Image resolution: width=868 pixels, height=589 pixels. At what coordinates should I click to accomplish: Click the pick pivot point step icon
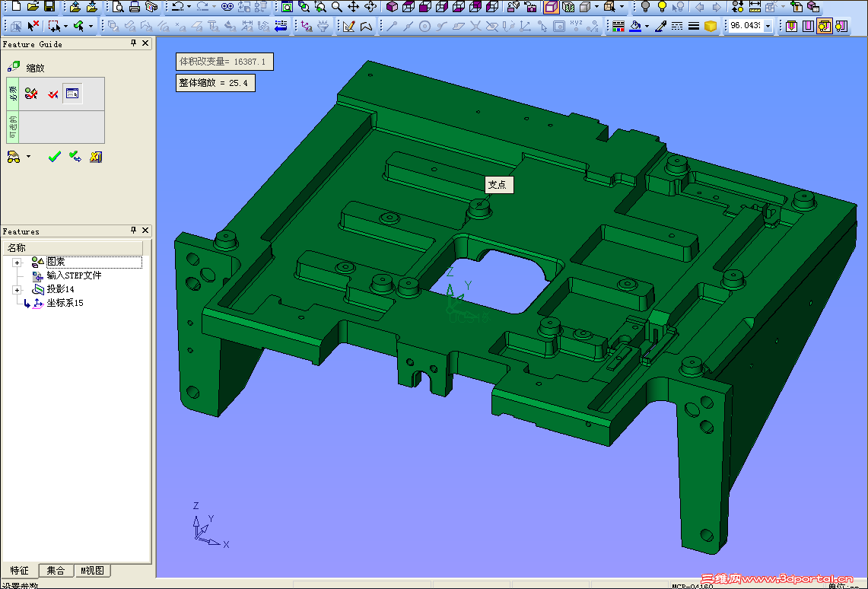tap(52, 94)
